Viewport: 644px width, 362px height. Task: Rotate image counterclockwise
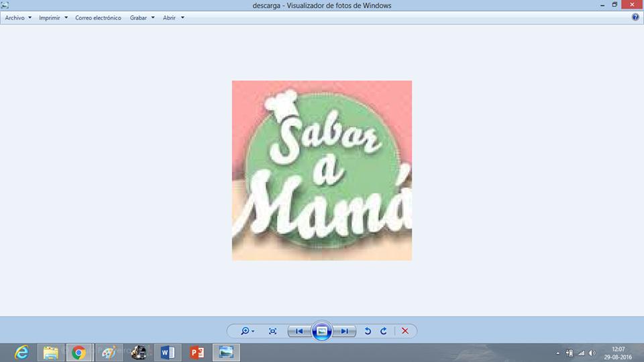368,331
